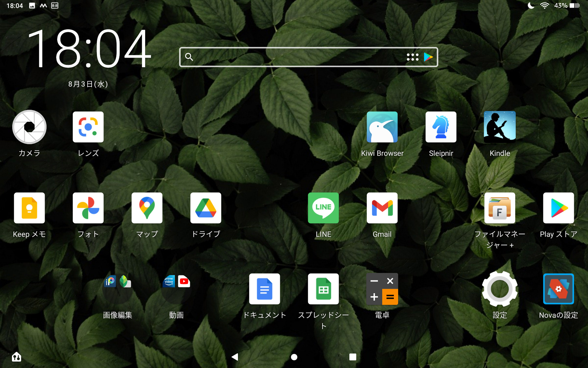Image resolution: width=588 pixels, height=368 pixels.
Task: Launch Google Photos (フォト)
Action: pos(88,208)
